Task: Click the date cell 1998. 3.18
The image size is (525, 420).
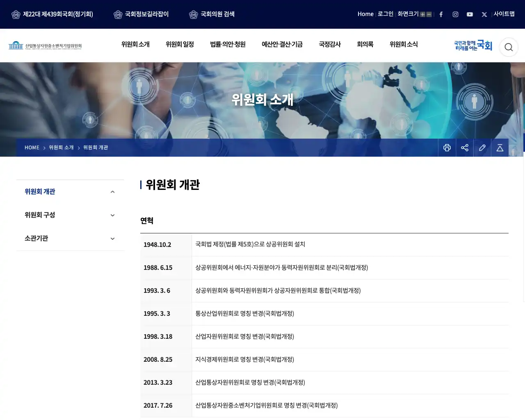Action: 166,337
